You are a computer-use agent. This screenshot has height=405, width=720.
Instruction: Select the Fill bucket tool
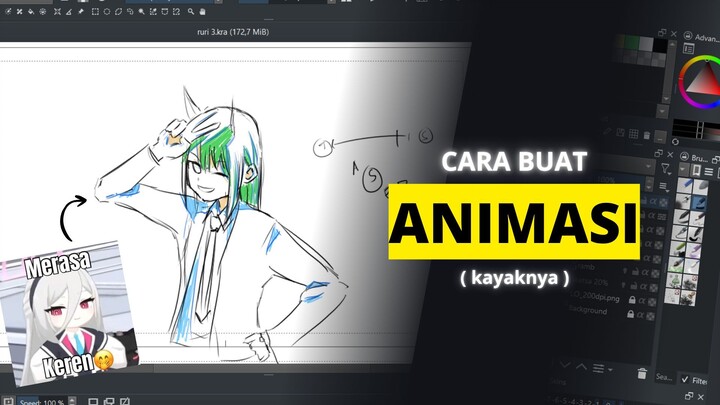(31, 11)
